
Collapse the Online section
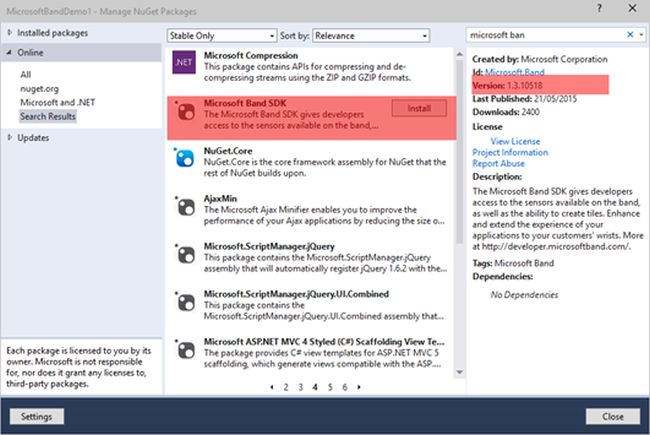pyautogui.click(x=10, y=52)
